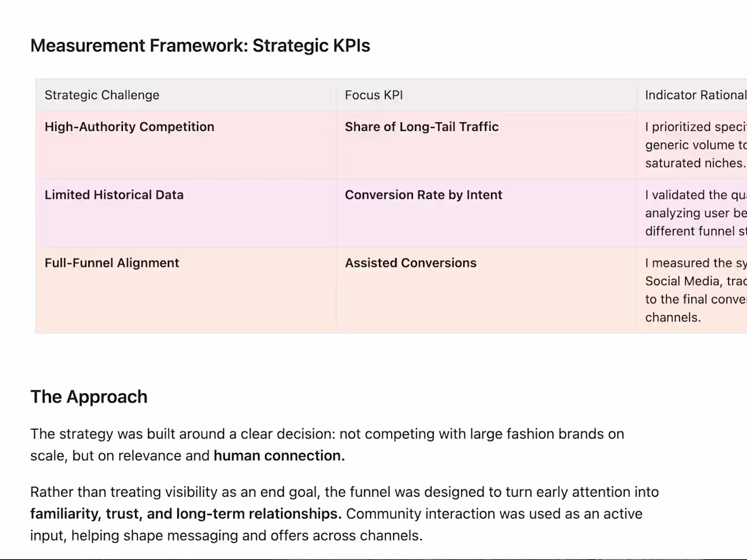Click bold 'familiarity, trust, and long-term relationships.'
Screen dimensions: 747x560
coord(186,514)
